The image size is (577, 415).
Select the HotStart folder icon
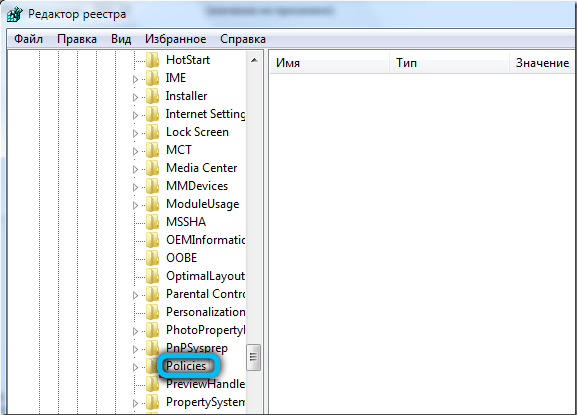coord(152,60)
